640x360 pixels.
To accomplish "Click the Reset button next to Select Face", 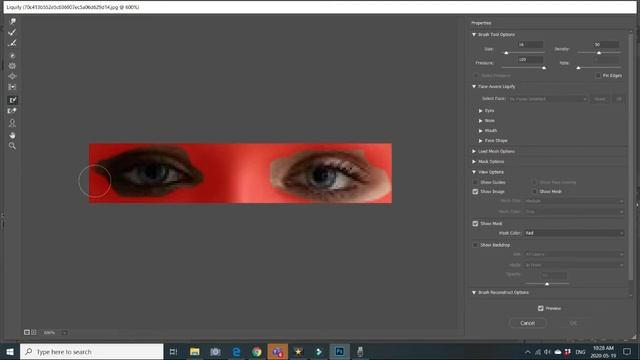I will [x=600, y=99].
